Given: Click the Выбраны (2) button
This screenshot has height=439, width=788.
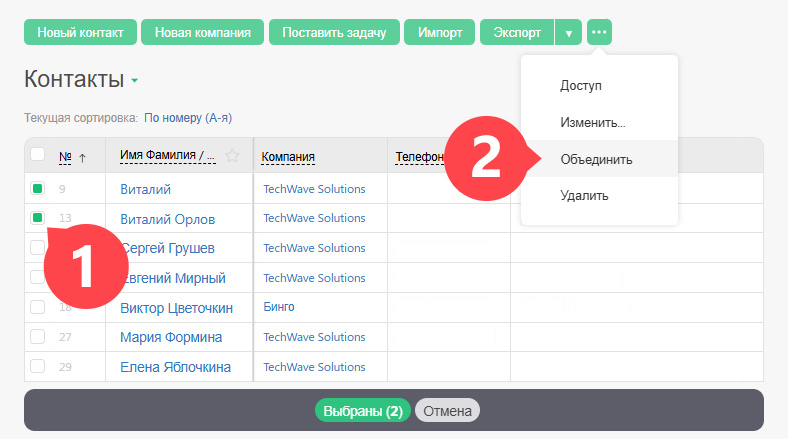Looking at the screenshot, I should pos(363,411).
